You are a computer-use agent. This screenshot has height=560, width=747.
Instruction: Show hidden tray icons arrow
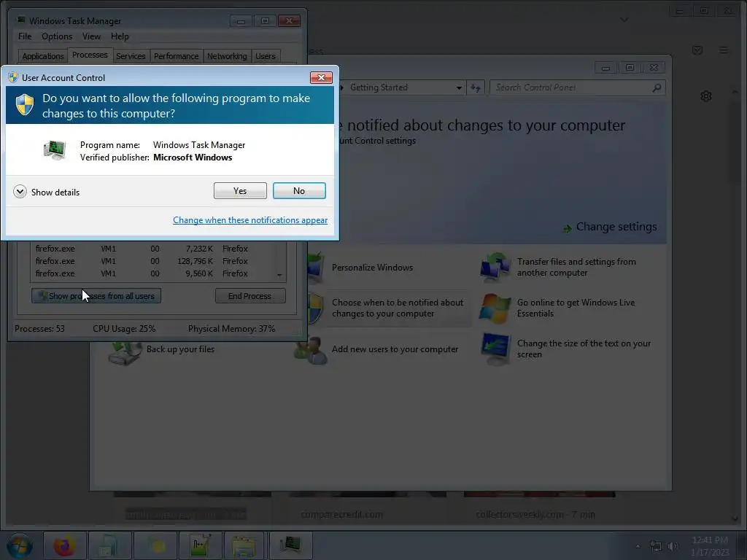tap(638, 546)
